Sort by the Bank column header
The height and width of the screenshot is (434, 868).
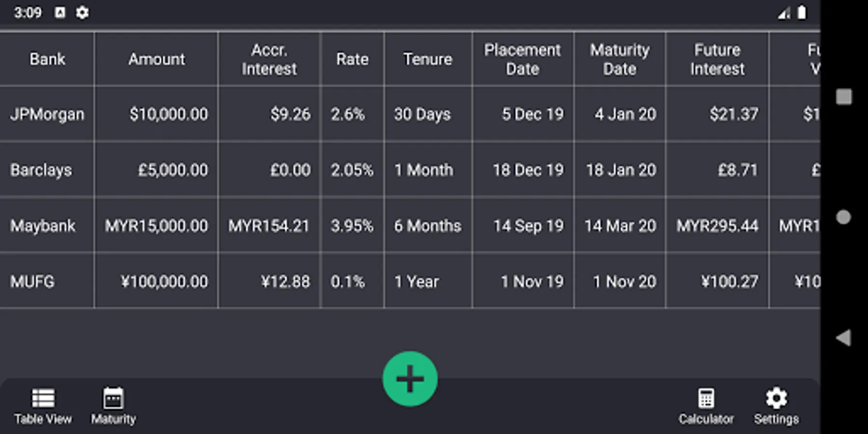47,59
